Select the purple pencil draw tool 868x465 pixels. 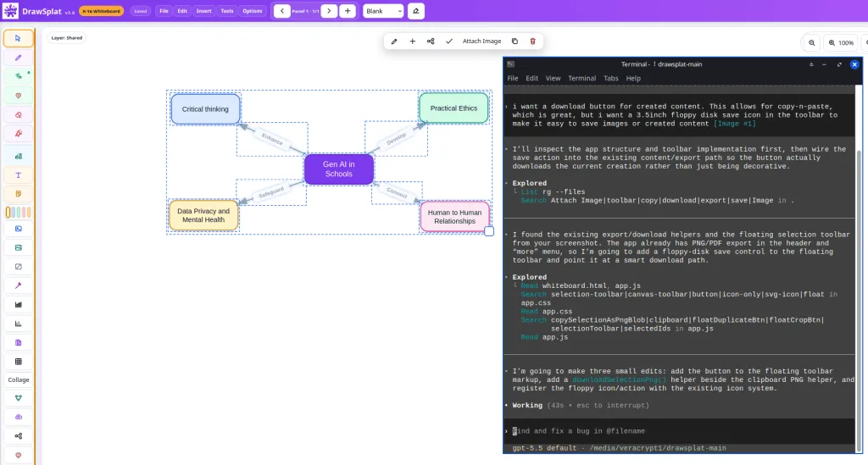(x=19, y=58)
